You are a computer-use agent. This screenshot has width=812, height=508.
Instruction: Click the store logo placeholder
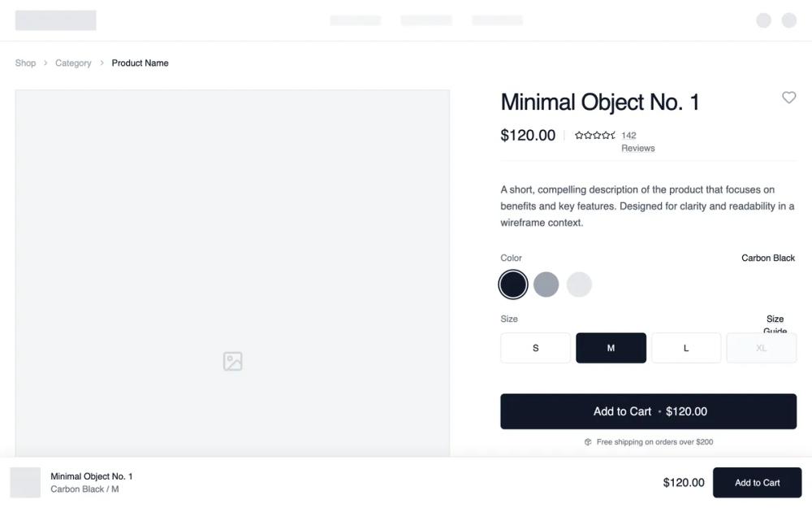pyautogui.click(x=55, y=20)
